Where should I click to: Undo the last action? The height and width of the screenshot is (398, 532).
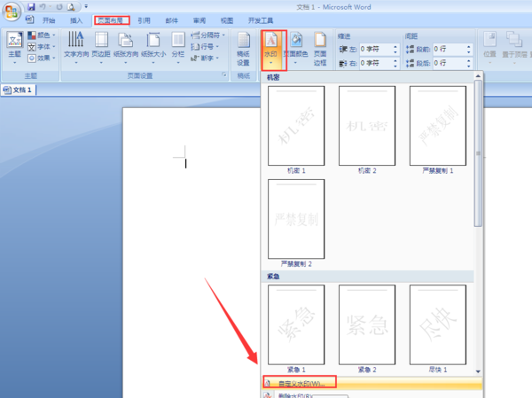coord(43,6)
